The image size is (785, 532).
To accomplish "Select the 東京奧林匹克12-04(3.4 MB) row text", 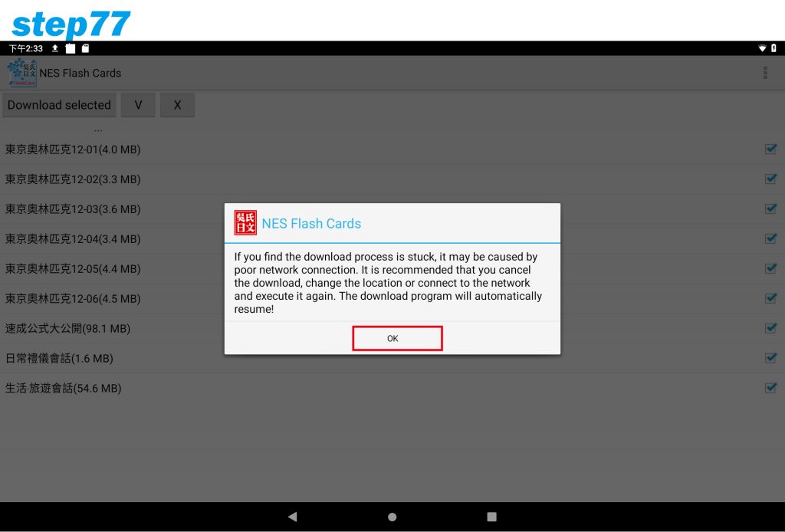I will point(73,238).
